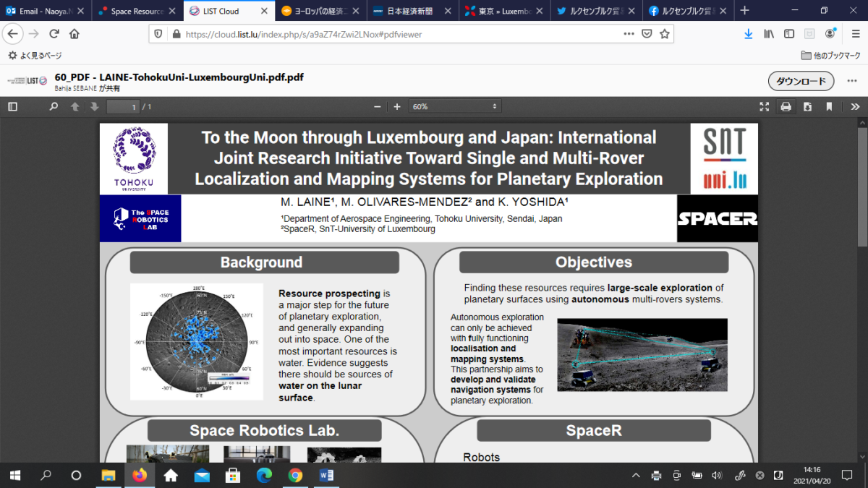Image resolution: width=868 pixels, height=488 pixels.
Task: Click the LIST logo in page header
Action: [x=27, y=81]
